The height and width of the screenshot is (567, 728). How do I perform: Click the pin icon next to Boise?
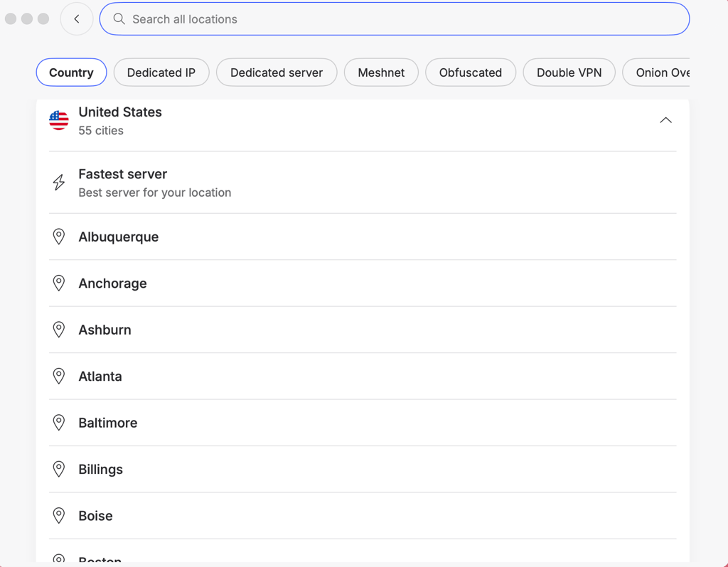(59, 516)
